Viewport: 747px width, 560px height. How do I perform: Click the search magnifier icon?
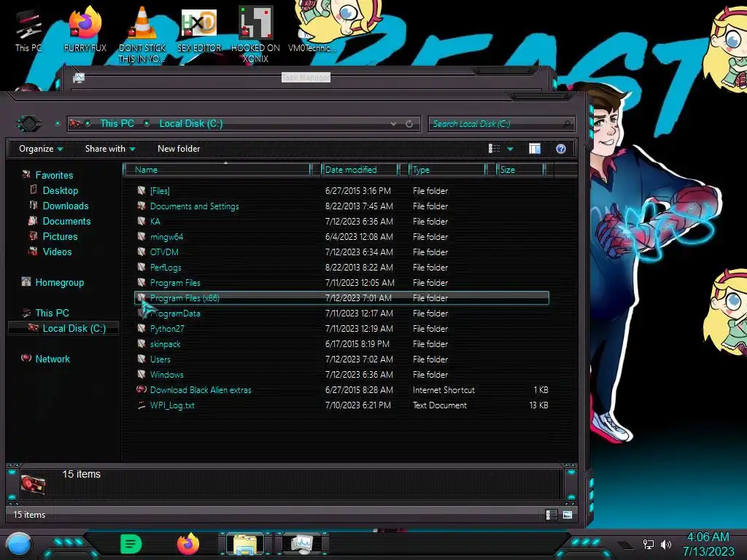click(x=566, y=124)
